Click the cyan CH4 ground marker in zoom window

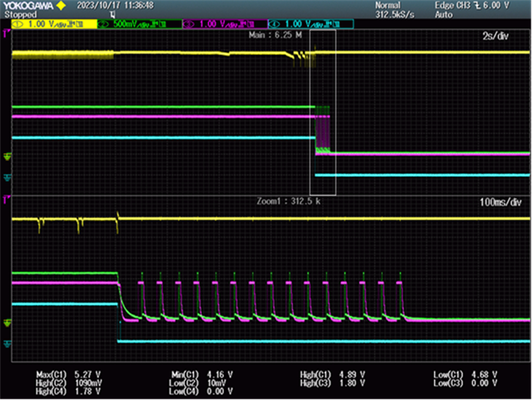point(7,344)
